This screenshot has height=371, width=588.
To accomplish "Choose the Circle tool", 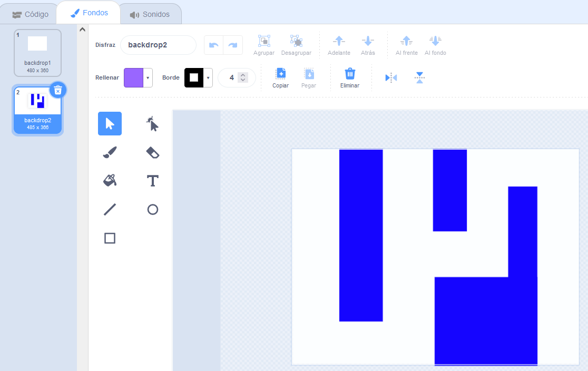I will [152, 210].
